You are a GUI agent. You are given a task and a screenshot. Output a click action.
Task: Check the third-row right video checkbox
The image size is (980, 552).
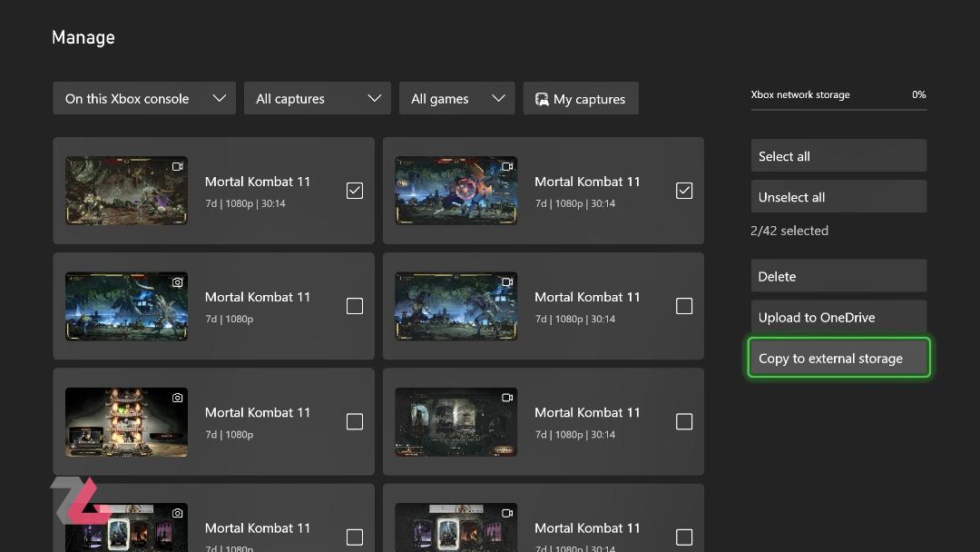point(684,421)
